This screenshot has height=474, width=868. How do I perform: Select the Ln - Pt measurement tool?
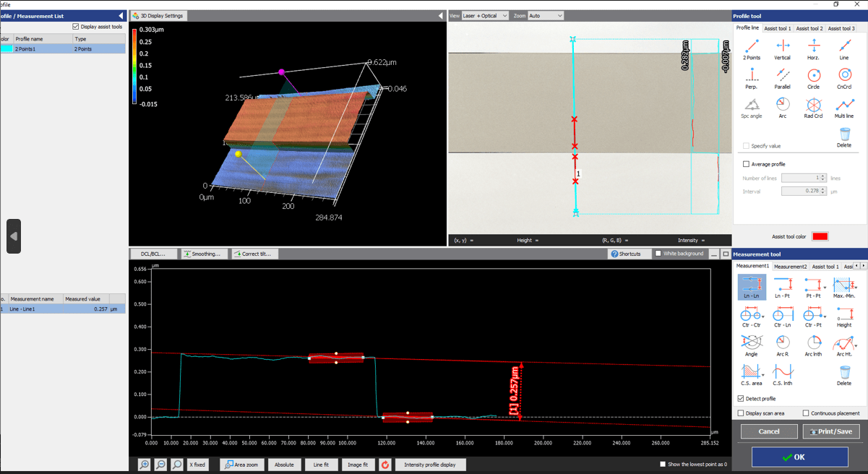(x=783, y=285)
